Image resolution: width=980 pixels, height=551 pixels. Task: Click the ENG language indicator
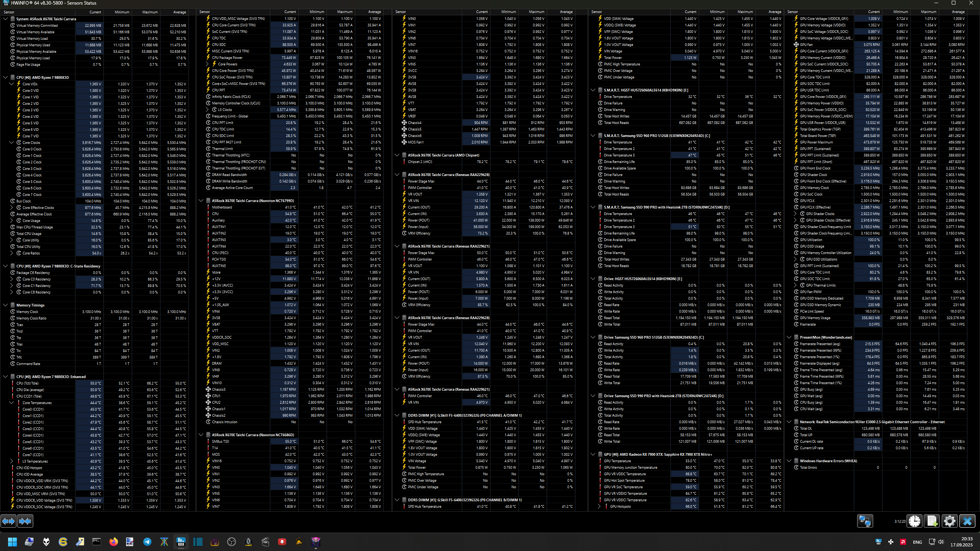click(x=917, y=542)
